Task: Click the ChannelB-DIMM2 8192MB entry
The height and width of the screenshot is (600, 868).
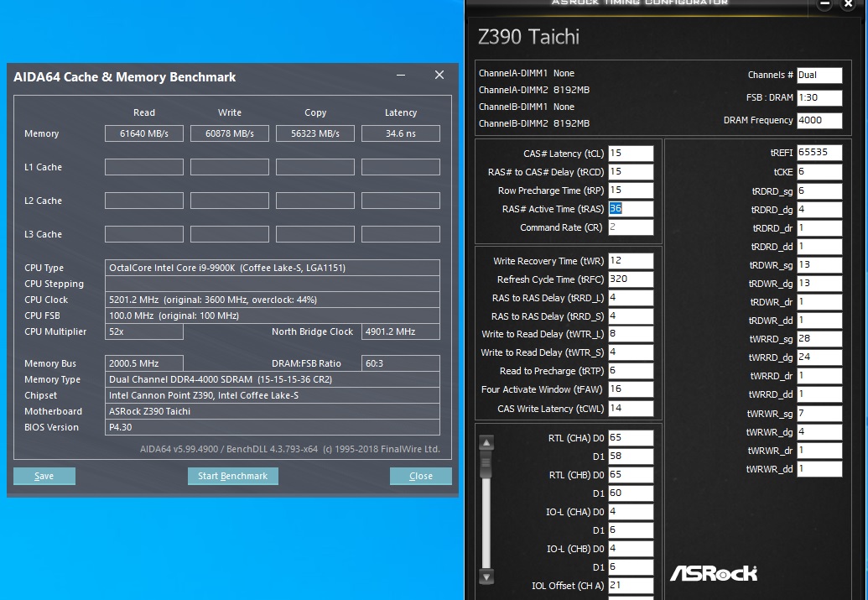Action: 533,123
